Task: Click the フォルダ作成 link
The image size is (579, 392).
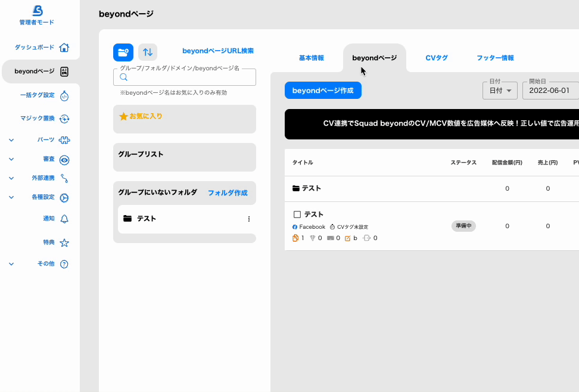Action: (x=228, y=193)
